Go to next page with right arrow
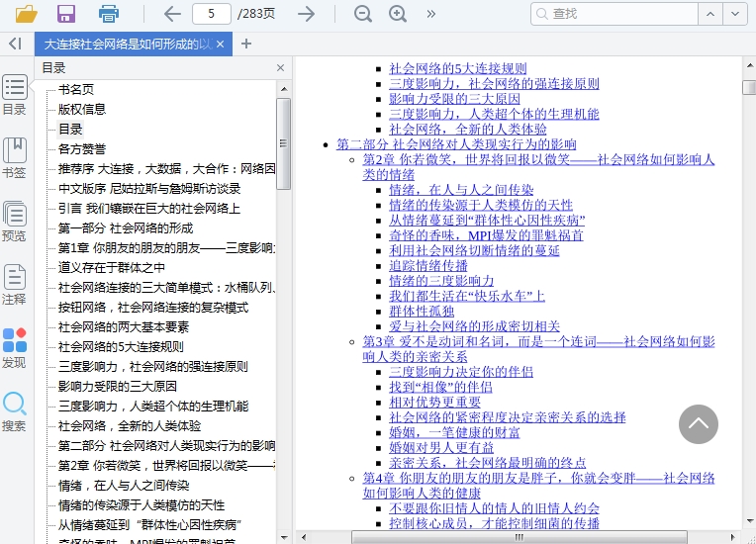The height and width of the screenshot is (544, 756). tap(307, 14)
